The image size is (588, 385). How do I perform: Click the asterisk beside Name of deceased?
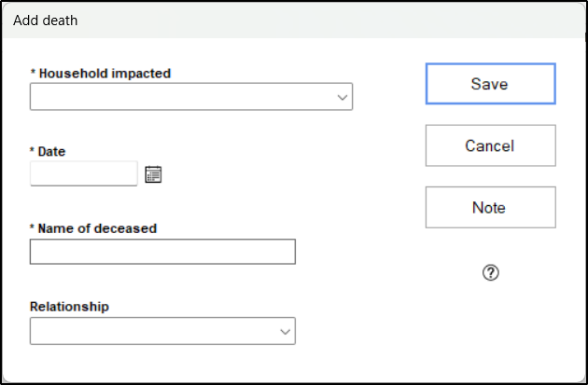pos(33,228)
